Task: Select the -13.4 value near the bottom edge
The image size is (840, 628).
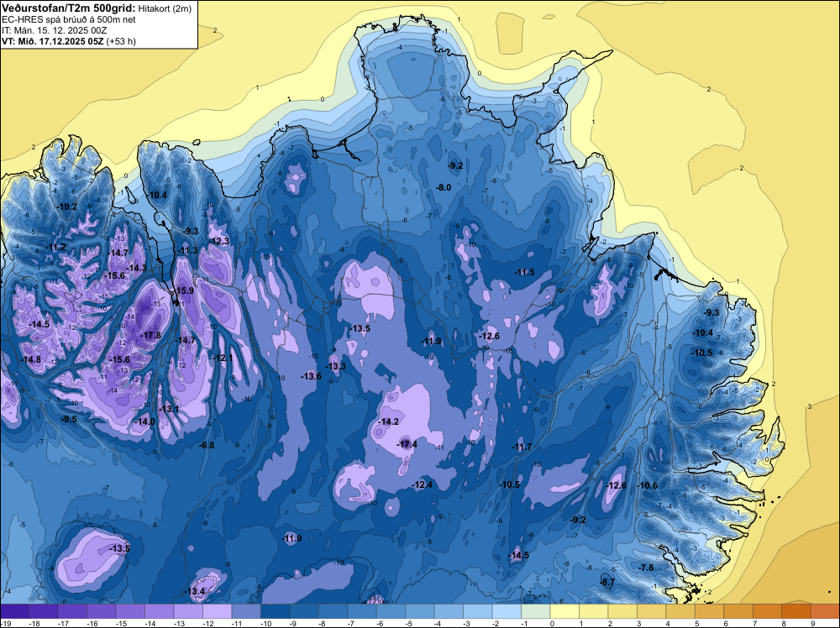Action: [x=195, y=592]
